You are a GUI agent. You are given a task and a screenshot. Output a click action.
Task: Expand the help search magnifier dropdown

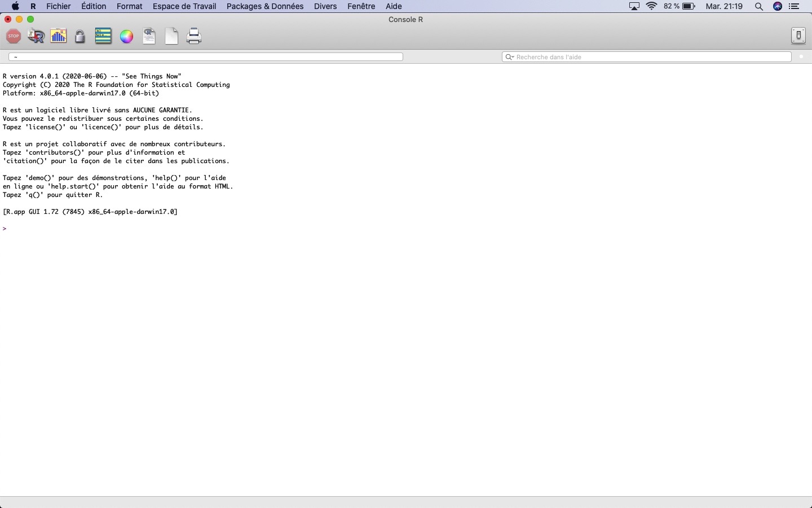(x=510, y=57)
